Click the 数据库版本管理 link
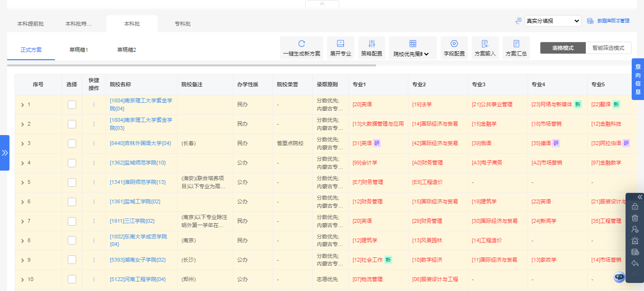Viewport: 644px width, 291px height. (612, 20)
